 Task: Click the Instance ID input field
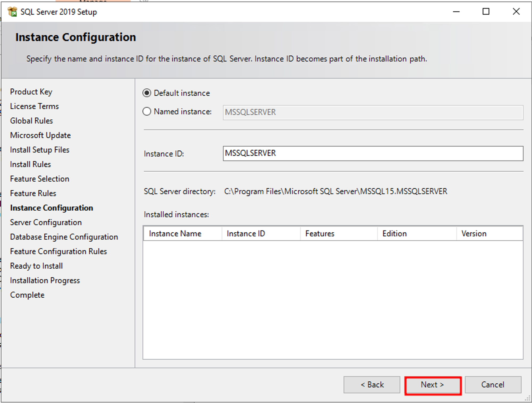point(373,153)
